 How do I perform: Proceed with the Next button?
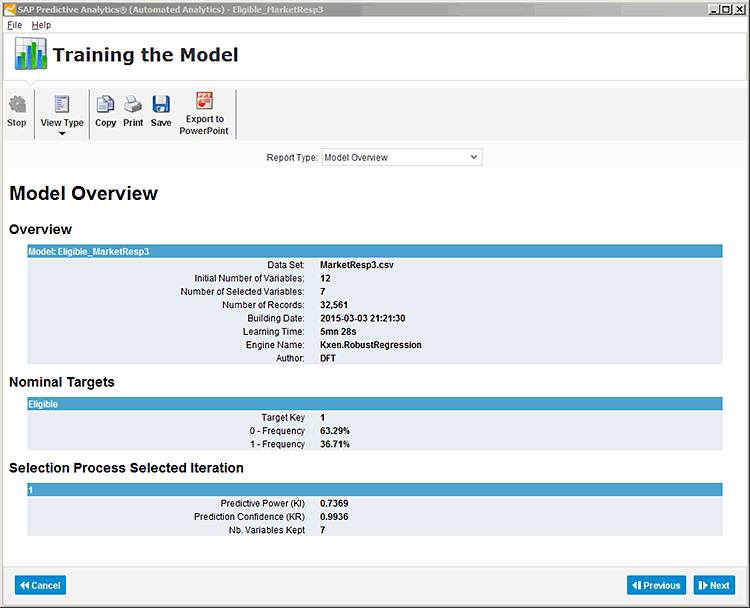pyautogui.click(x=714, y=585)
